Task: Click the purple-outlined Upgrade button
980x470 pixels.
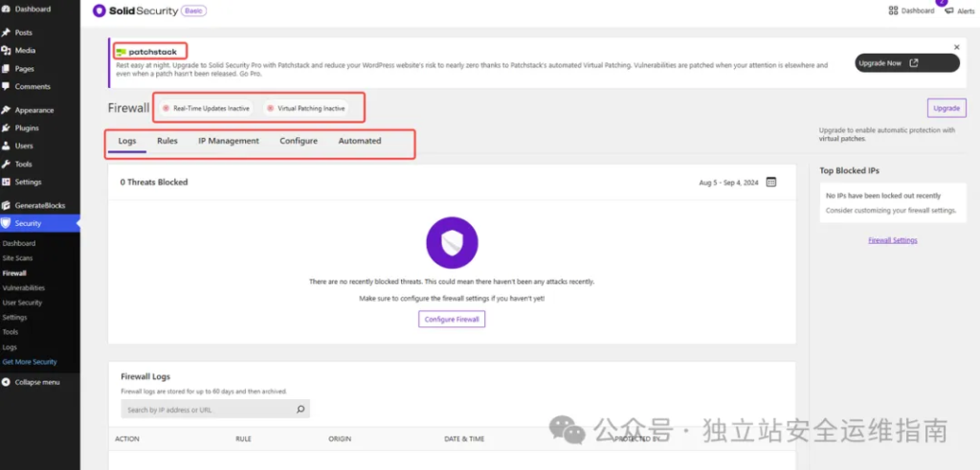Action: pyautogui.click(x=947, y=108)
